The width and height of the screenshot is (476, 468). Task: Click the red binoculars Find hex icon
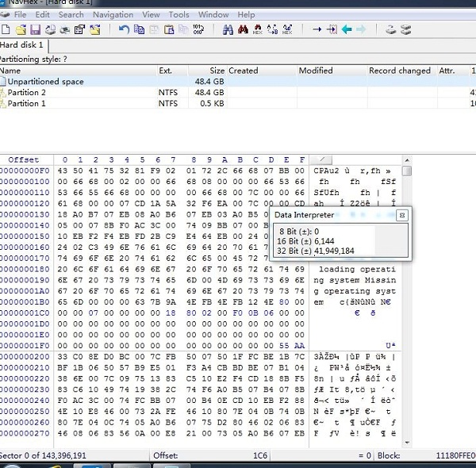click(243, 29)
